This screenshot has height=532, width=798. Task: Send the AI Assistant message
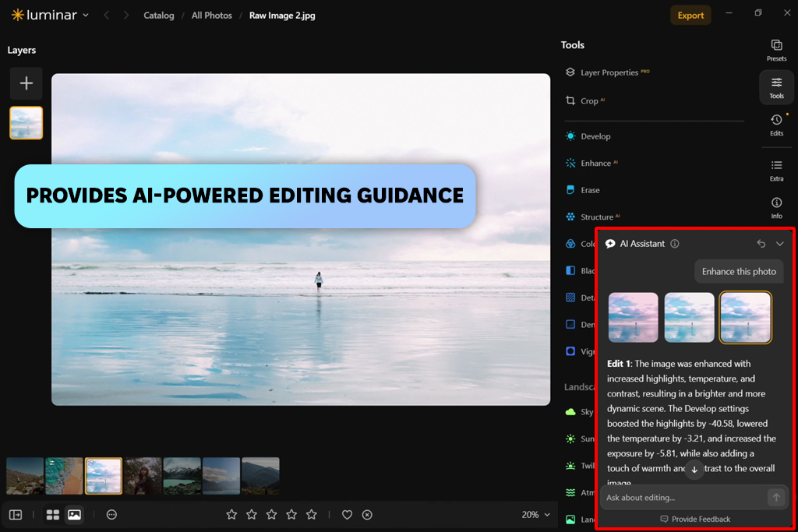776,498
